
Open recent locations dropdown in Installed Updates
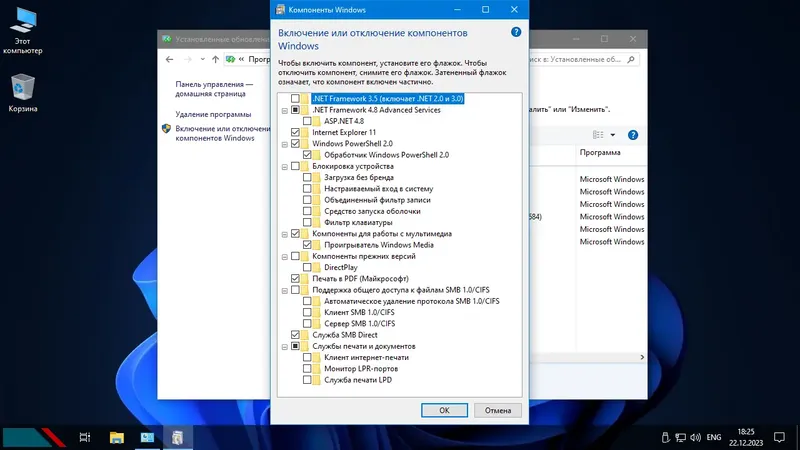click(x=203, y=59)
